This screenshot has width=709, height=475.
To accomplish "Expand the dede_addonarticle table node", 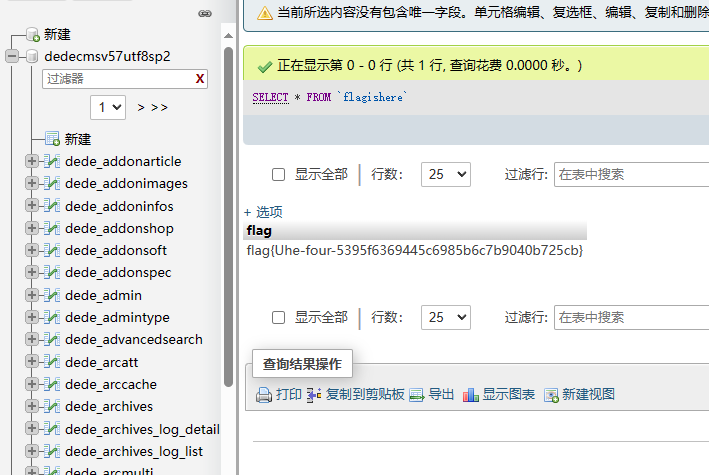I will (x=32, y=161).
